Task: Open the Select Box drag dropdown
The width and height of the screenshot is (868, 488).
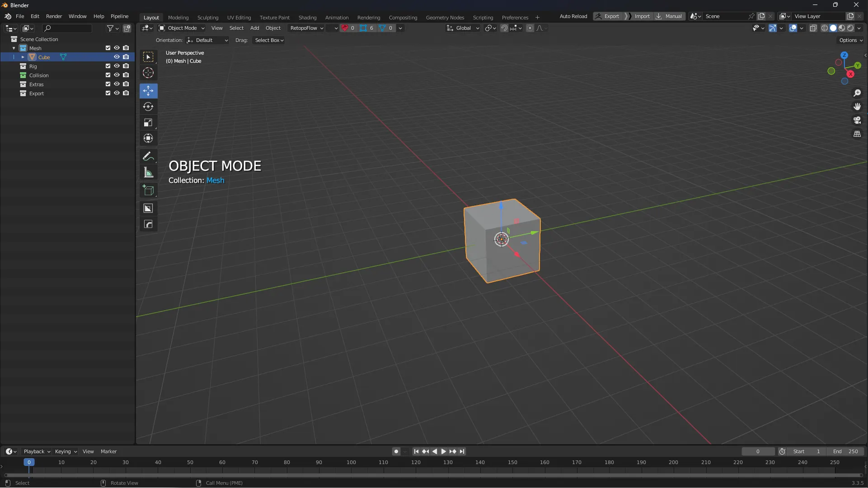Action: point(269,40)
